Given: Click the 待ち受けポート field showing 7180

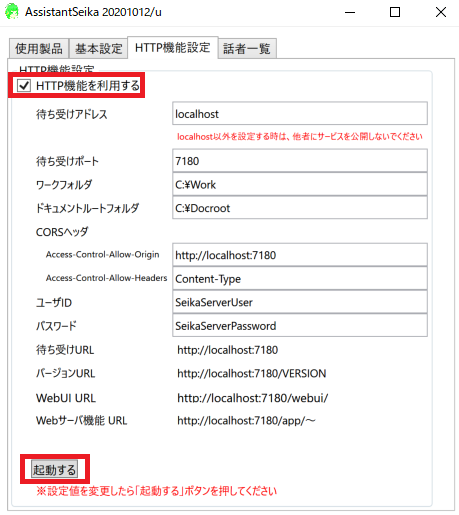Looking at the screenshot, I should pos(300,161).
